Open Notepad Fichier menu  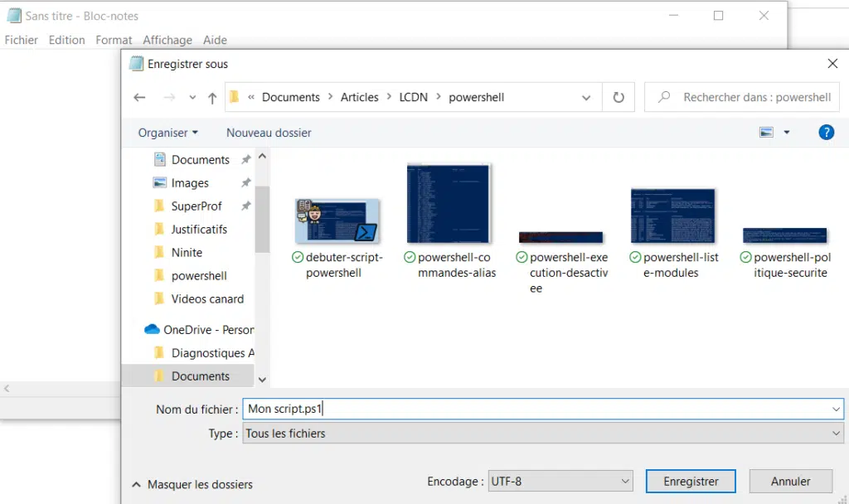[21, 40]
